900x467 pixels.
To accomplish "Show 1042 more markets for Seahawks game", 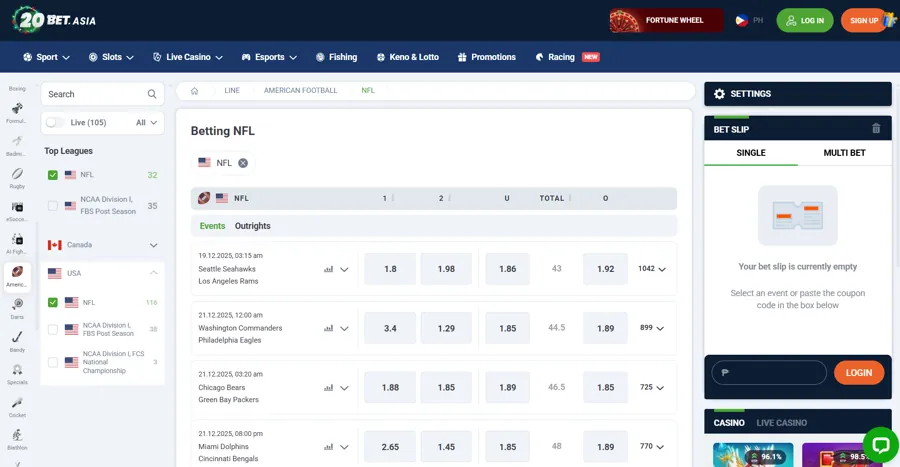I will coord(651,268).
